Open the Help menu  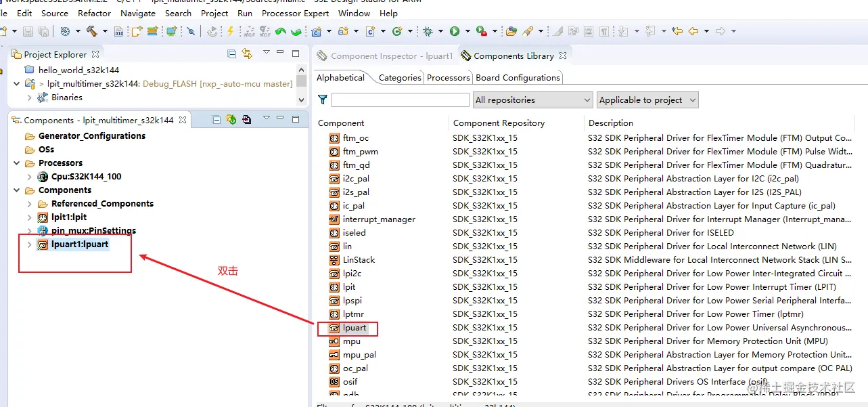point(389,13)
